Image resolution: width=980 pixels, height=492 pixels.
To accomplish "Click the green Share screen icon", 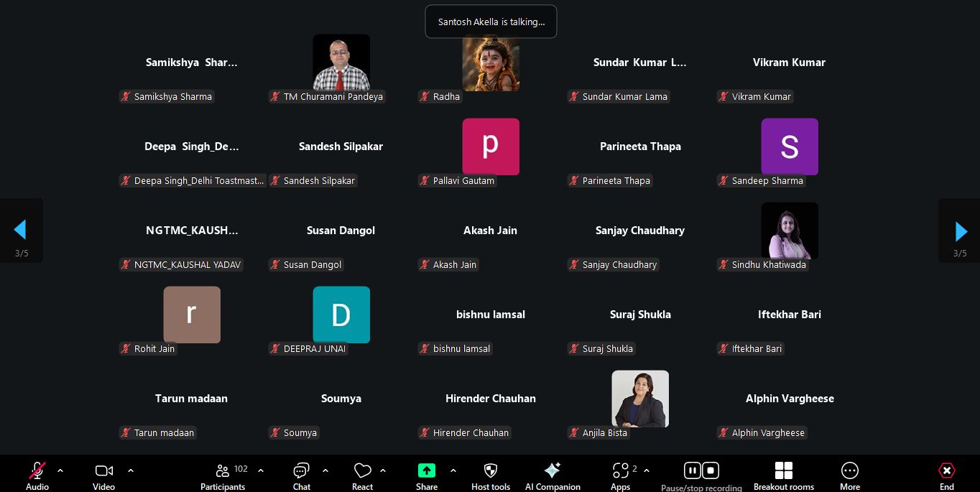I will point(427,470).
